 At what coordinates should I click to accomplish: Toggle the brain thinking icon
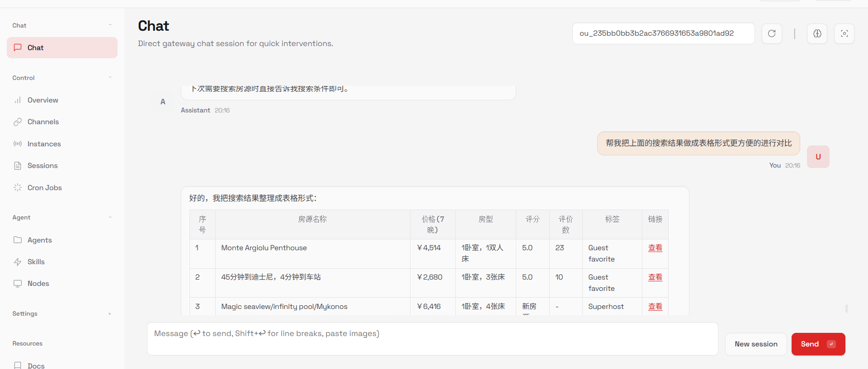pyautogui.click(x=817, y=33)
